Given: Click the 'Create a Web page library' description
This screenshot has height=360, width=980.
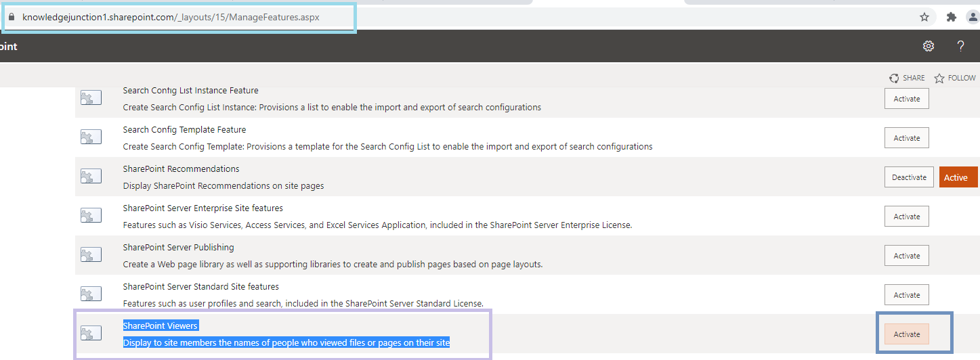Looking at the screenshot, I should coord(333,264).
